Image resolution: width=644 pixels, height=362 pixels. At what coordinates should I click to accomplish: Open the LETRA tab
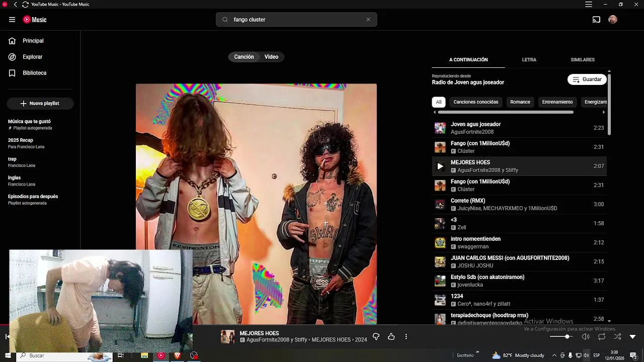[529, 60]
